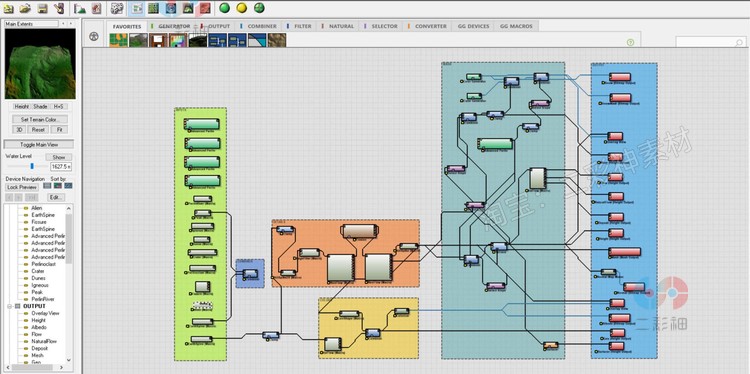Open the FILTER device tab

tap(302, 26)
